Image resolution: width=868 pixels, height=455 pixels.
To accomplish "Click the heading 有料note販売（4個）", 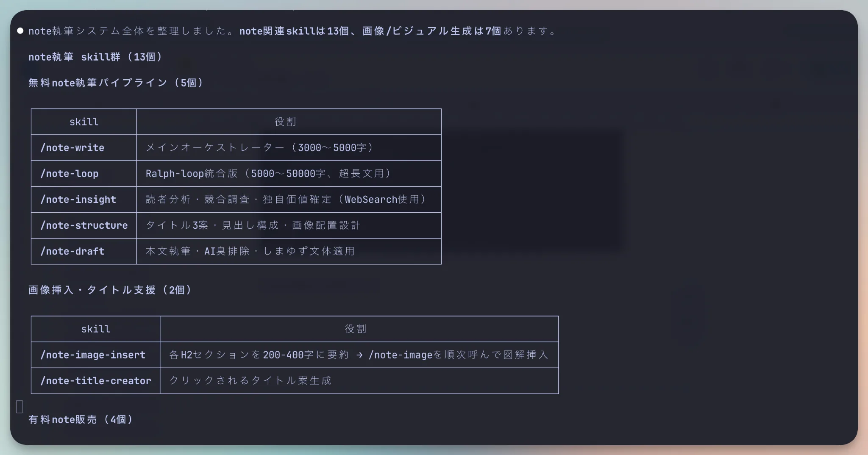I will click(x=81, y=419).
